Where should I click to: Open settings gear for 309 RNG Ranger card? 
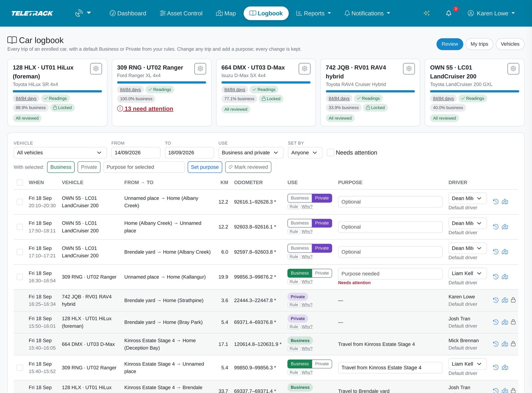200,69
